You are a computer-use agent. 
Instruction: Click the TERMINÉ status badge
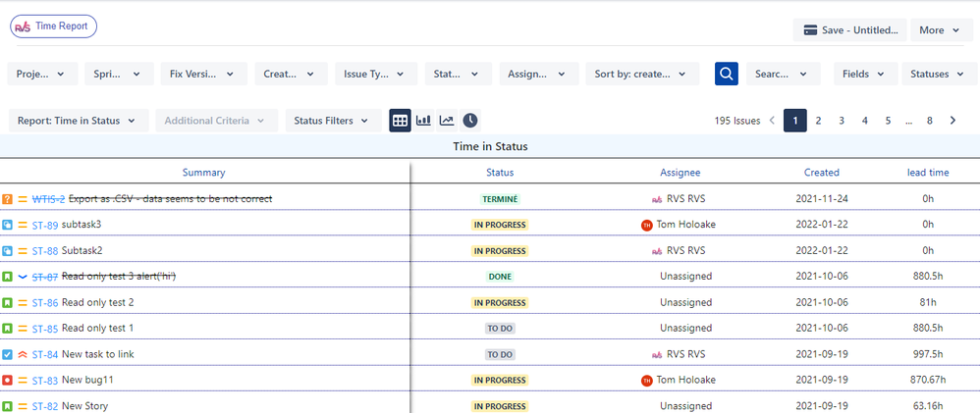point(500,199)
